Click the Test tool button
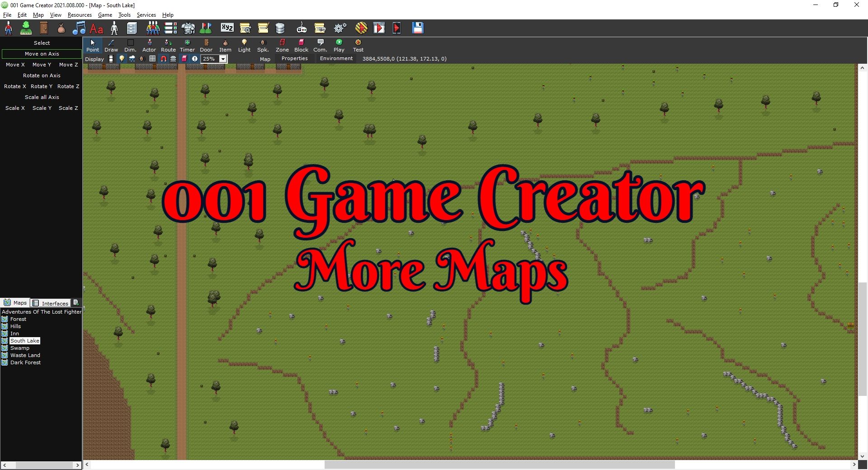The image size is (868, 470). click(x=358, y=46)
